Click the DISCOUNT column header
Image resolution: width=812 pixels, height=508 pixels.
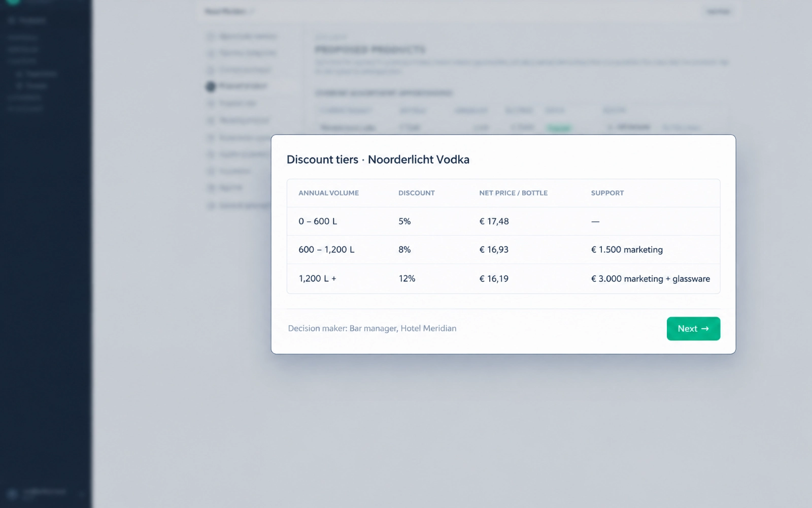click(x=417, y=193)
